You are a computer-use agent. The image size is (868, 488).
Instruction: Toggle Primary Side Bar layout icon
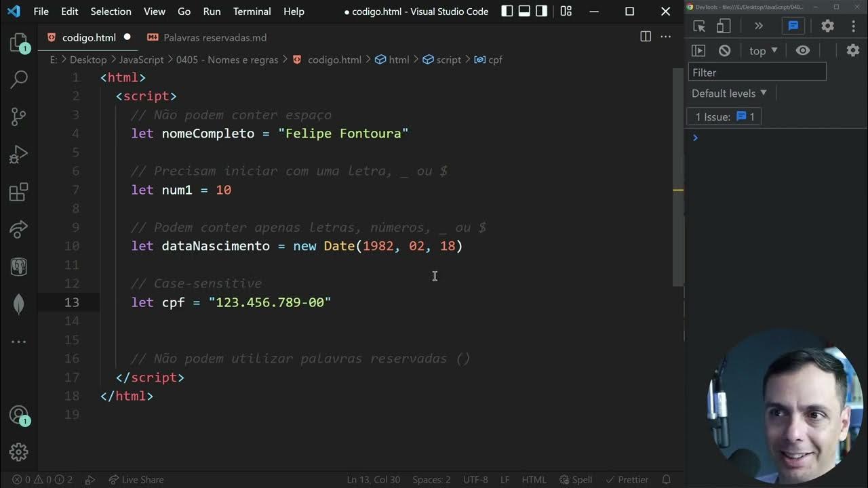pyautogui.click(x=507, y=11)
